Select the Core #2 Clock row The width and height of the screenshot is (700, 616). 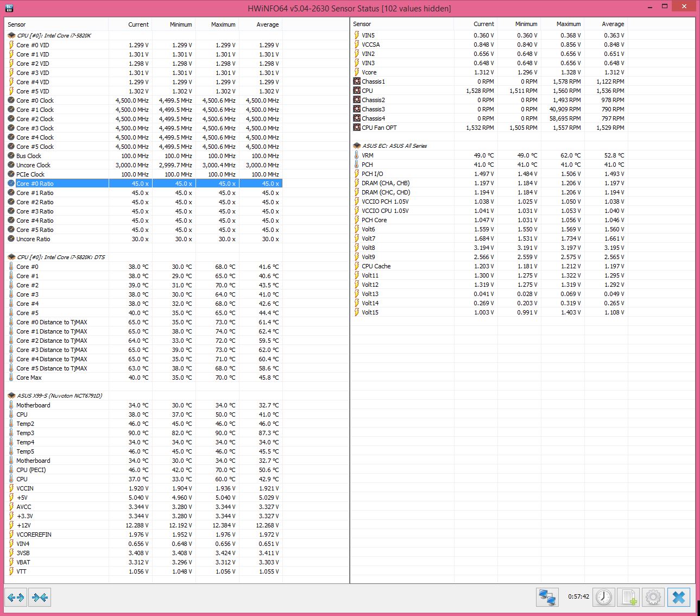tap(144, 119)
